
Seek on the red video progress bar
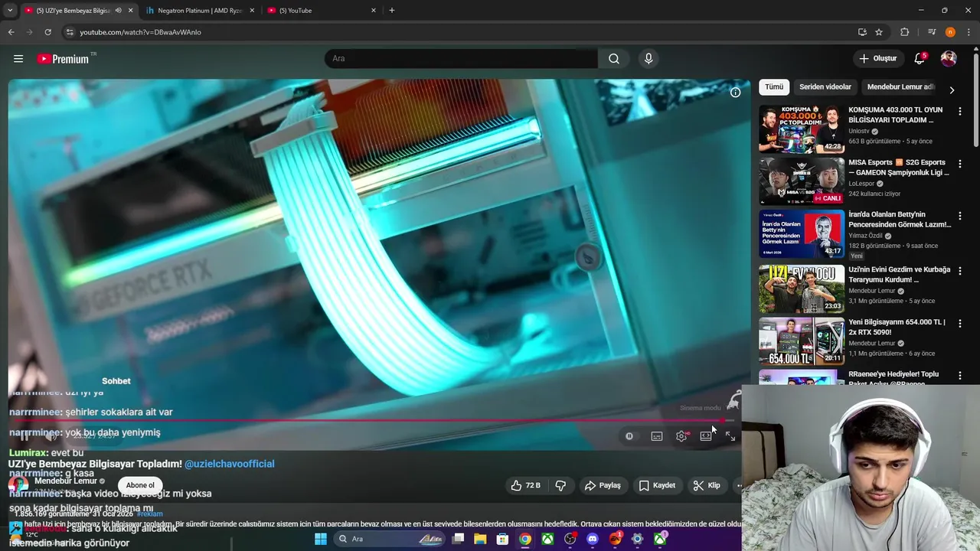(x=371, y=420)
